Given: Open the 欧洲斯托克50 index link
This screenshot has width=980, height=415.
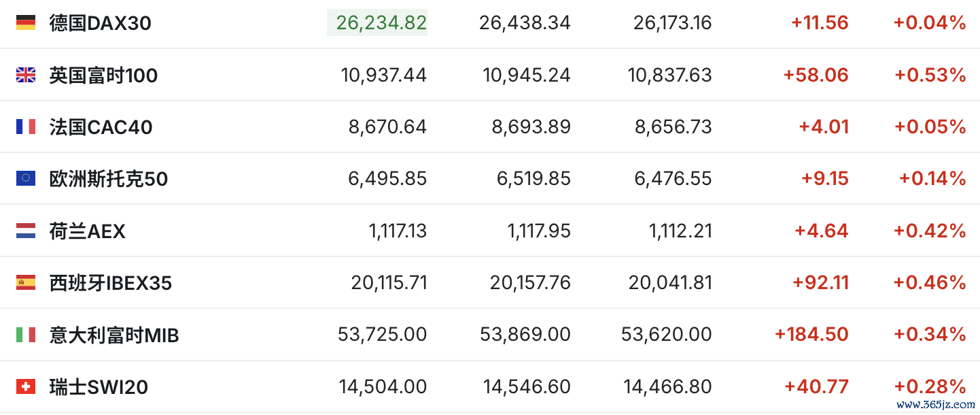Looking at the screenshot, I should 109,178.
